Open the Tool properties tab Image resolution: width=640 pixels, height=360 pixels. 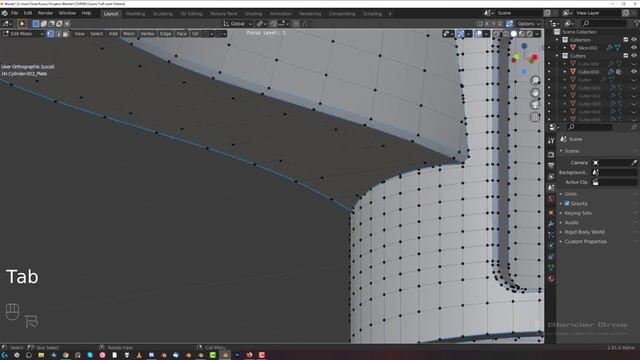coord(551,141)
